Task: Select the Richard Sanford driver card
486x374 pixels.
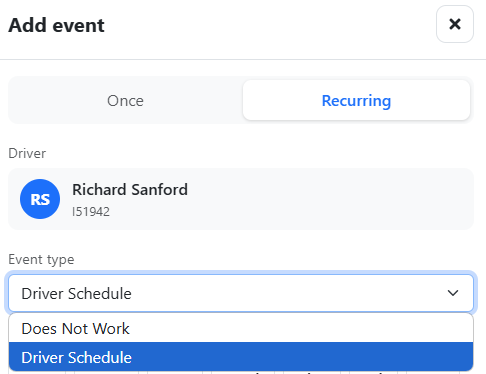Action: pos(241,199)
